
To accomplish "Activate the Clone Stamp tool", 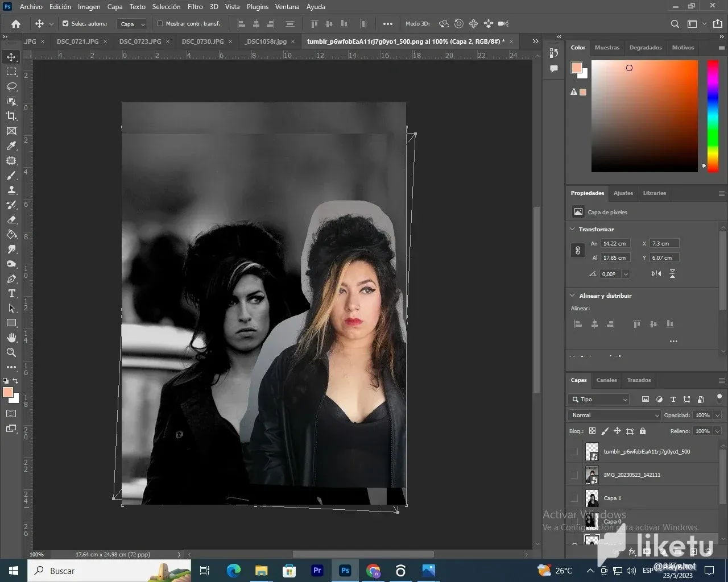I will pos(11,190).
